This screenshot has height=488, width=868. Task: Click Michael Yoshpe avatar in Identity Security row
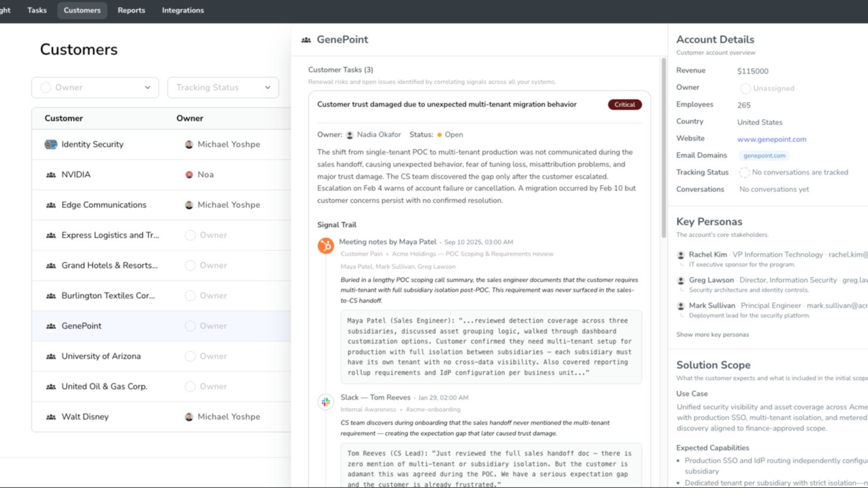tap(189, 144)
